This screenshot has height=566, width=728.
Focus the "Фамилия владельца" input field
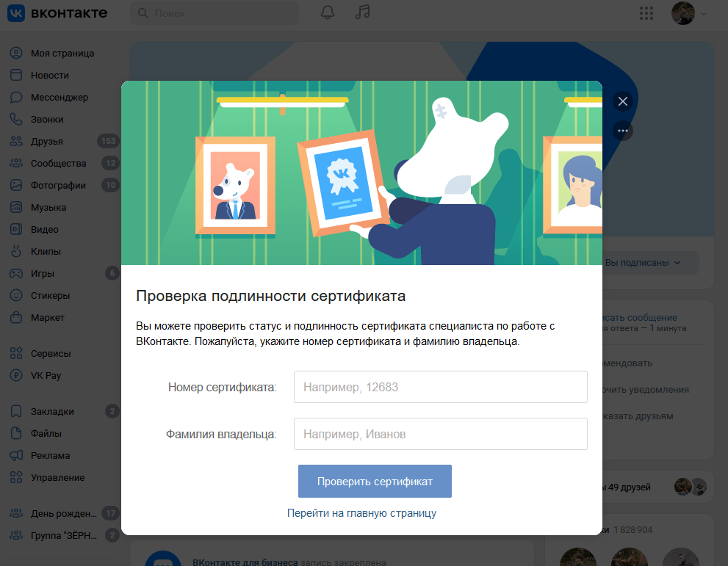tap(440, 434)
